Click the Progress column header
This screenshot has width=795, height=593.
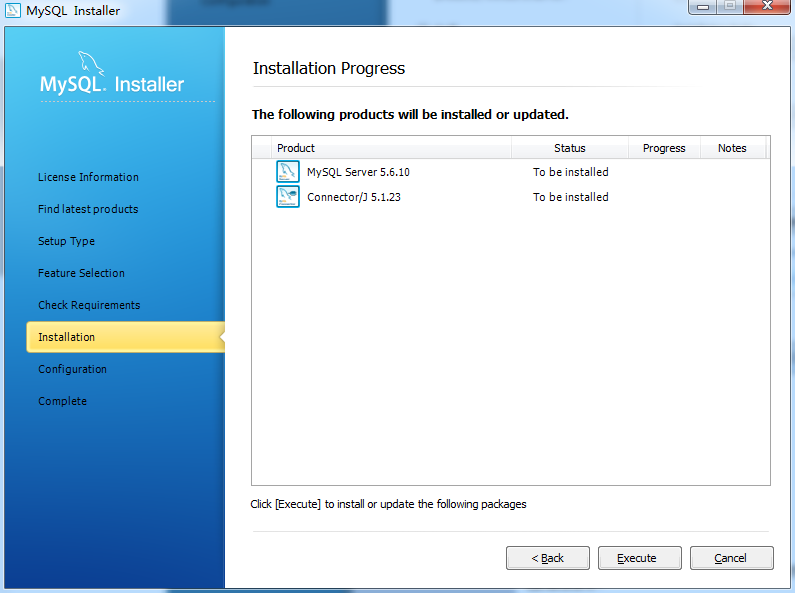pos(664,148)
